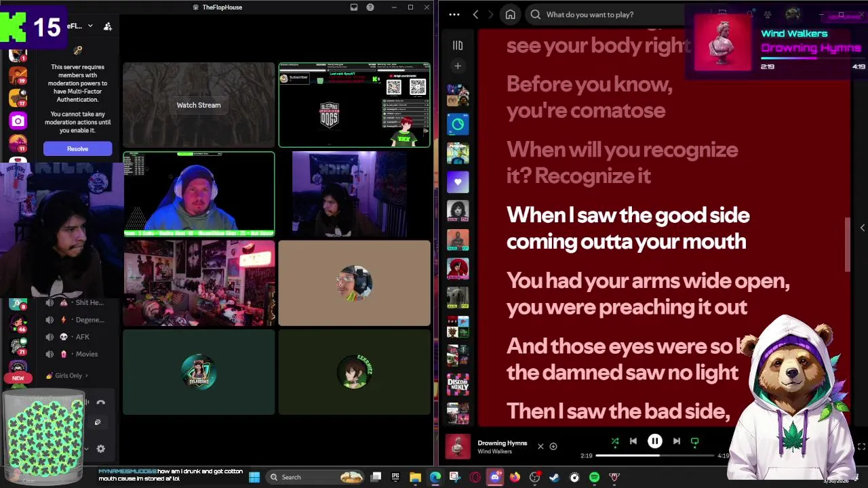Image resolution: width=868 pixels, height=488 pixels.
Task: Jump to lyric 'Before you know, you're comatose'
Action: pyautogui.click(x=589, y=97)
